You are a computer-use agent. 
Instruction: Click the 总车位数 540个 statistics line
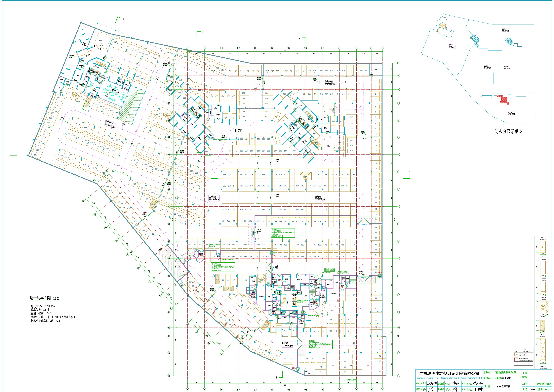coord(40,310)
